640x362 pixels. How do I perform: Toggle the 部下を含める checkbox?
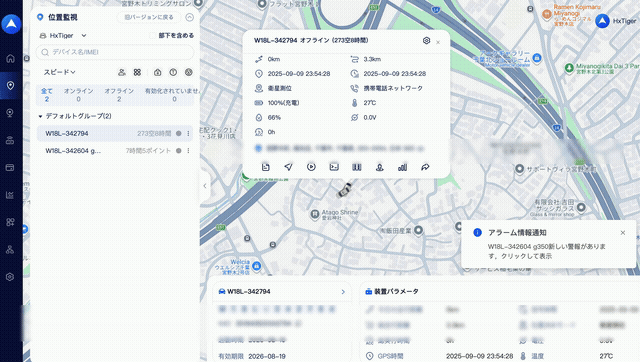pyautogui.click(x=153, y=36)
